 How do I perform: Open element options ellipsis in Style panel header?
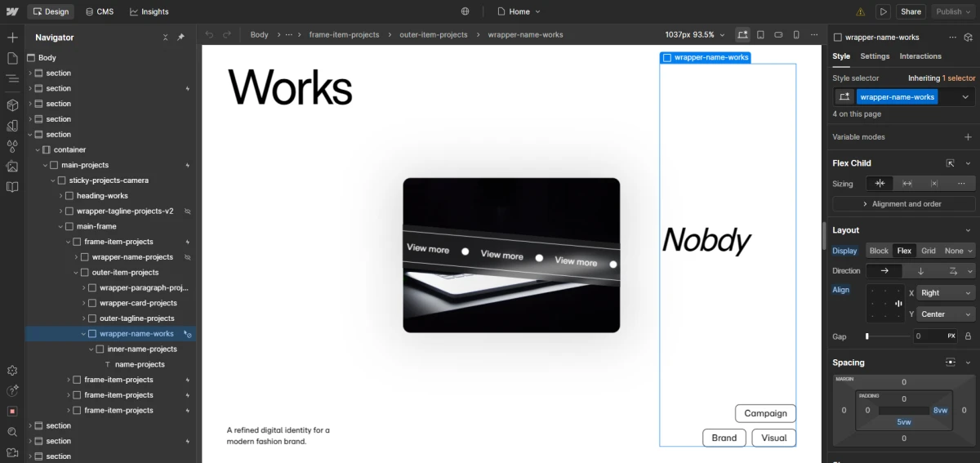[952, 37]
